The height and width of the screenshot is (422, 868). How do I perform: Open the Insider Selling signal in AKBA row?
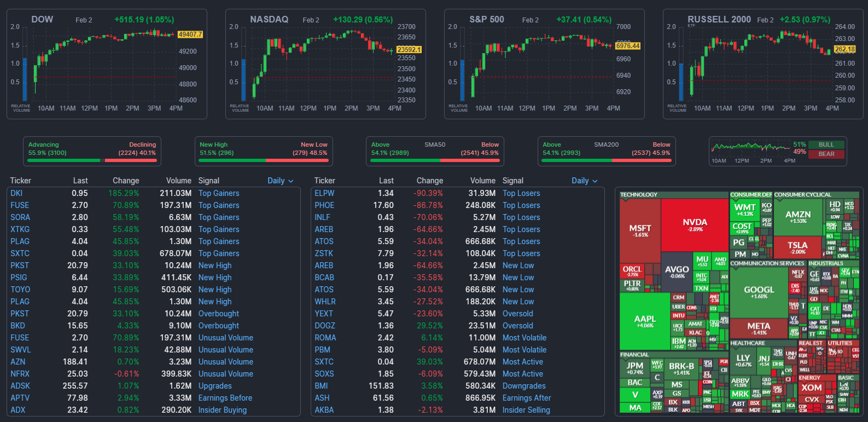click(526, 410)
